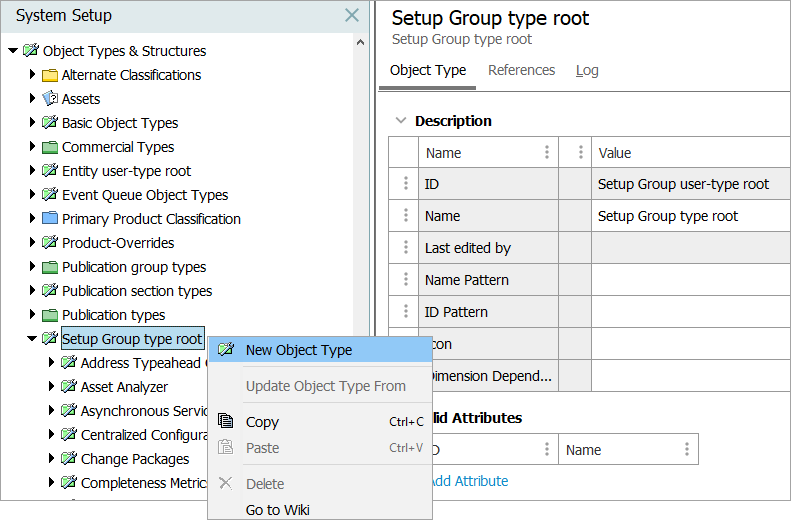The height and width of the screenshot is (520, 791).
Task: Open the Log tab
Action: pos(587,70)
